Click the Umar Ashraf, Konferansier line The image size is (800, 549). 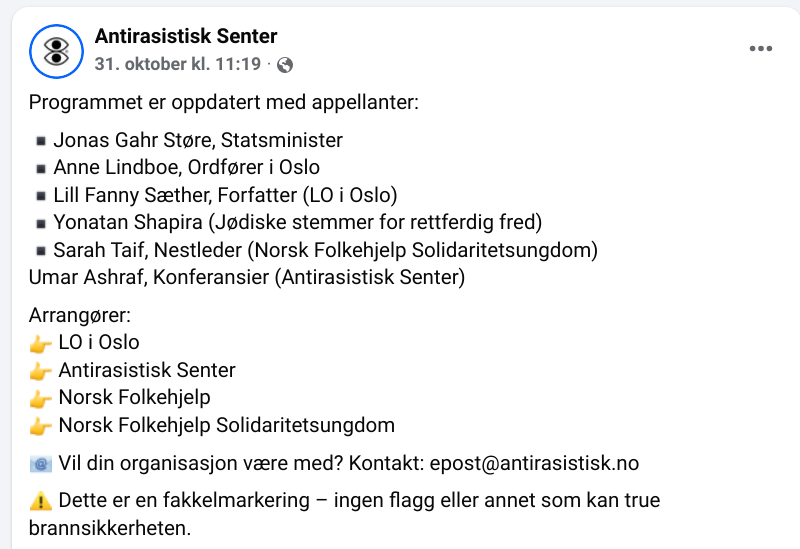tap(247, 276)
